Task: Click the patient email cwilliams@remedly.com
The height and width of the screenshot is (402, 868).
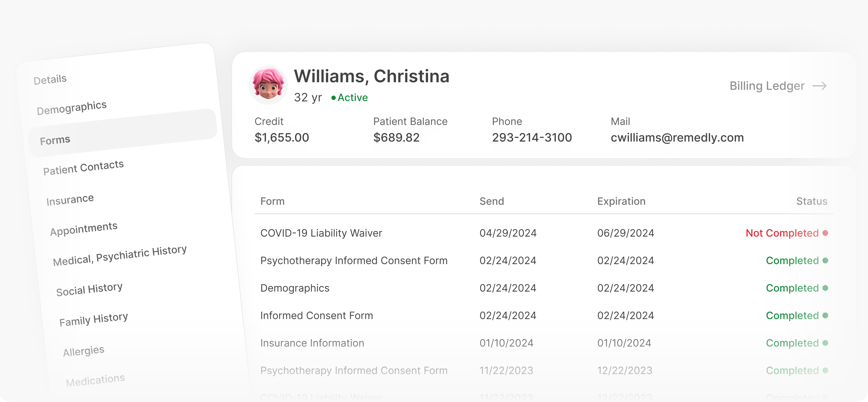Action: pyautogui.click(x=677, y=138)
